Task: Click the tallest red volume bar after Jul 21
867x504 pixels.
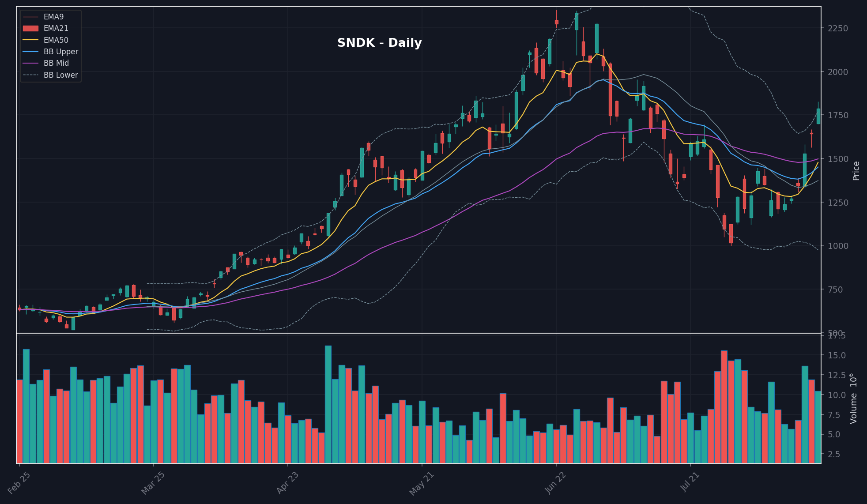Action: (724, 407)
